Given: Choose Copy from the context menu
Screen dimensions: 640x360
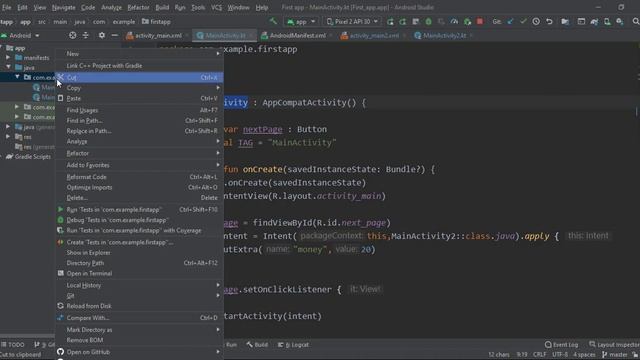Looking at the screenshot, I should [x=139, y=88].
